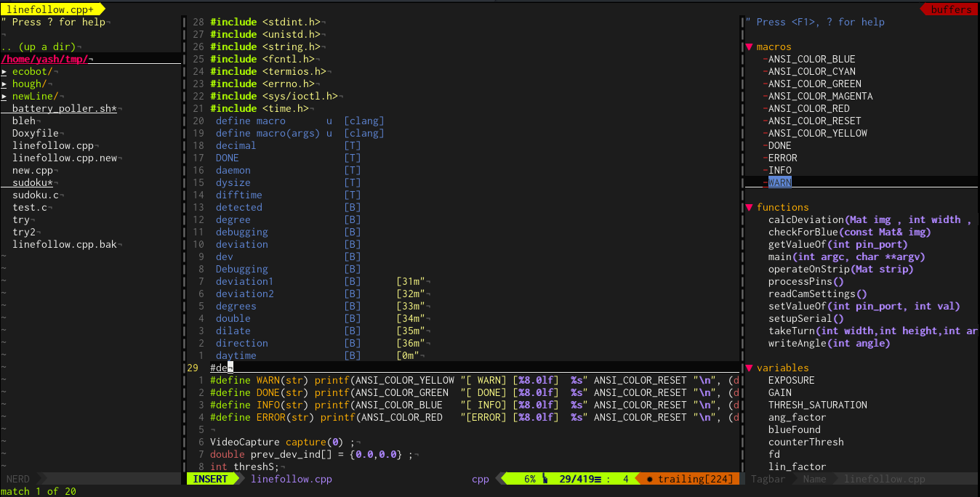Collapse the functions section triangle
980x497 pixels.
749,207
